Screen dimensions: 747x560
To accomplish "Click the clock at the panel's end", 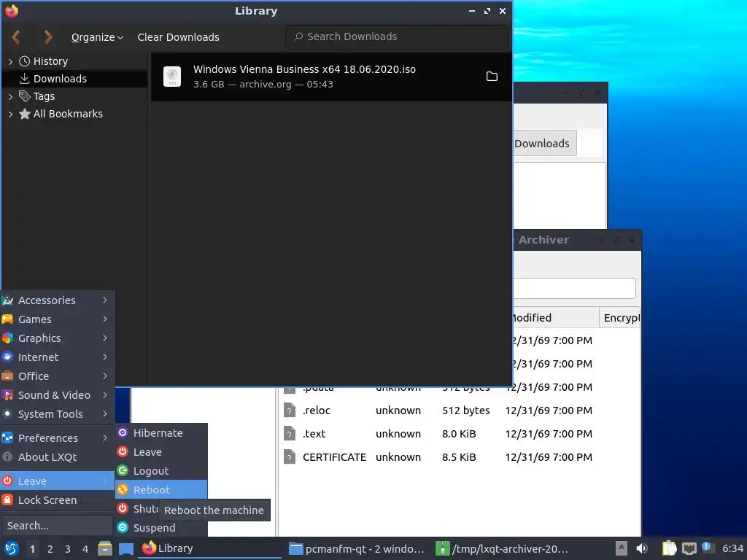I will pos(732,548).
